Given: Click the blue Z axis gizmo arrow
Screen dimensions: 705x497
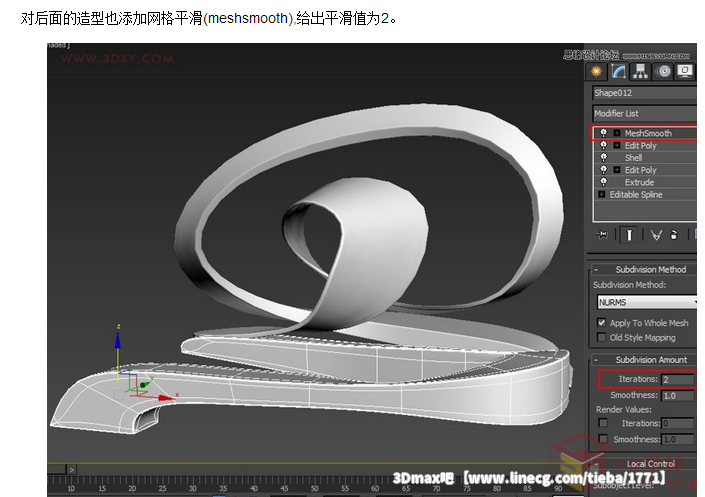Looking at the screenshot, I should tap(118, 340).
